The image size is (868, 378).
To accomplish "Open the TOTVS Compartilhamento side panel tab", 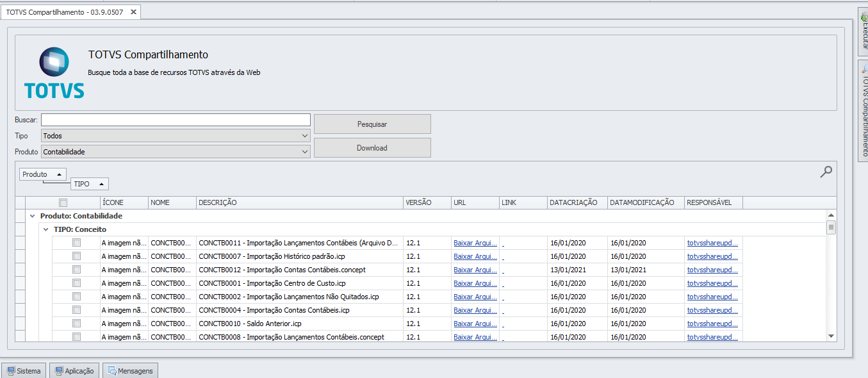I will point(863,111).
